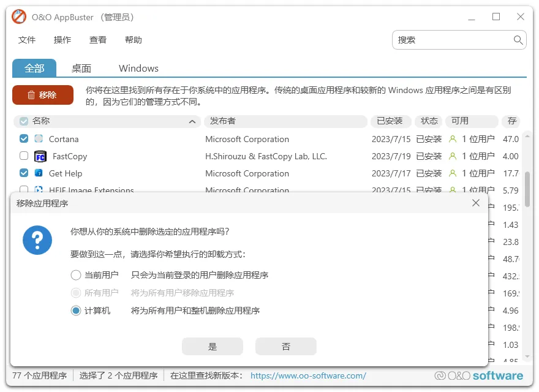The height and width of the screenshot is (392, 539).
Task: Open the oo-software.com link
Action: click(308, 375)
